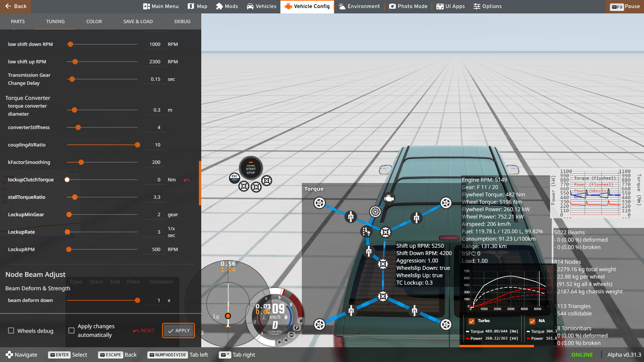The width and height of the screenshot is (644, 362).
Task: Click the Back button at top left
Action: coord(15,6)
